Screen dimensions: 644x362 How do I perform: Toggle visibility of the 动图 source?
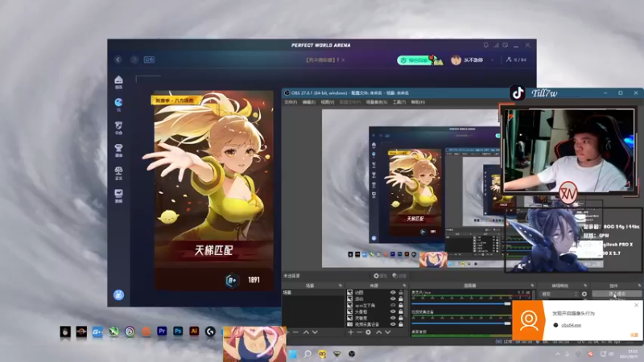tap(393, 293)
